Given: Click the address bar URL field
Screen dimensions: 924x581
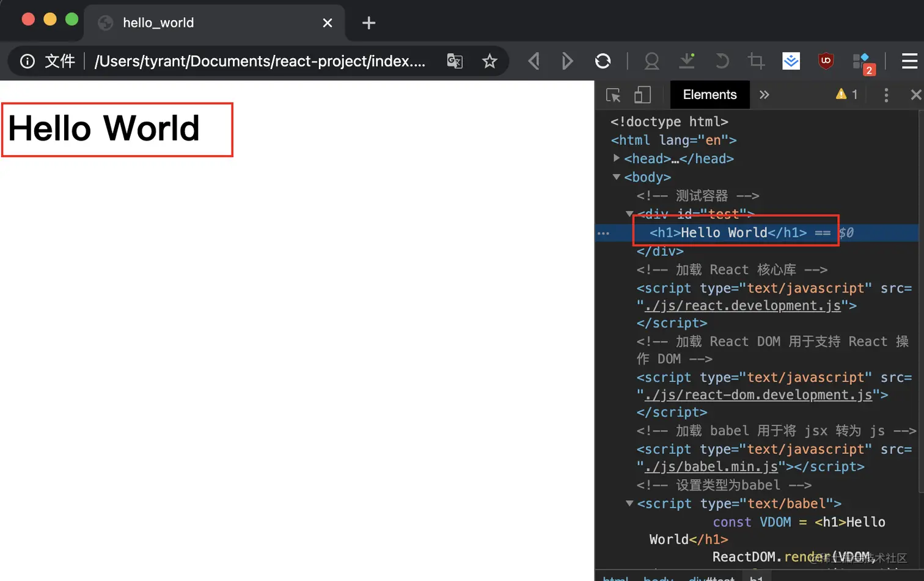Looking at the screenshot, I should point(260,61).
